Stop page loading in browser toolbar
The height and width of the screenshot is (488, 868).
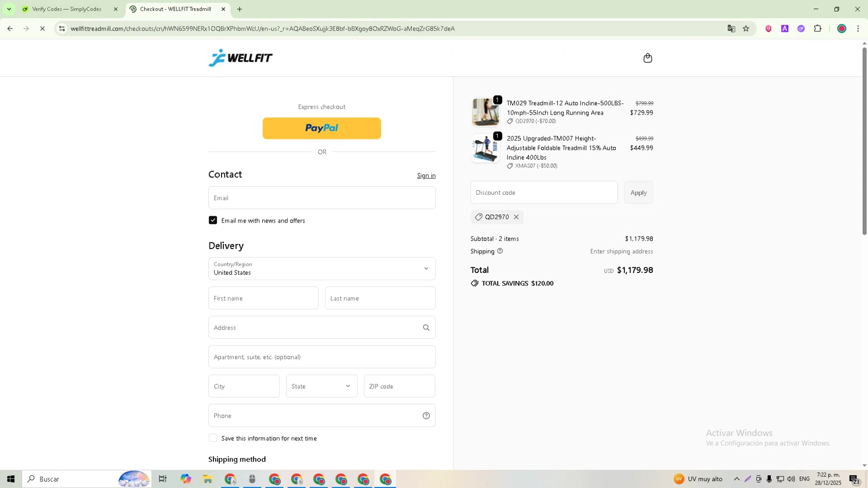(42, 28)
